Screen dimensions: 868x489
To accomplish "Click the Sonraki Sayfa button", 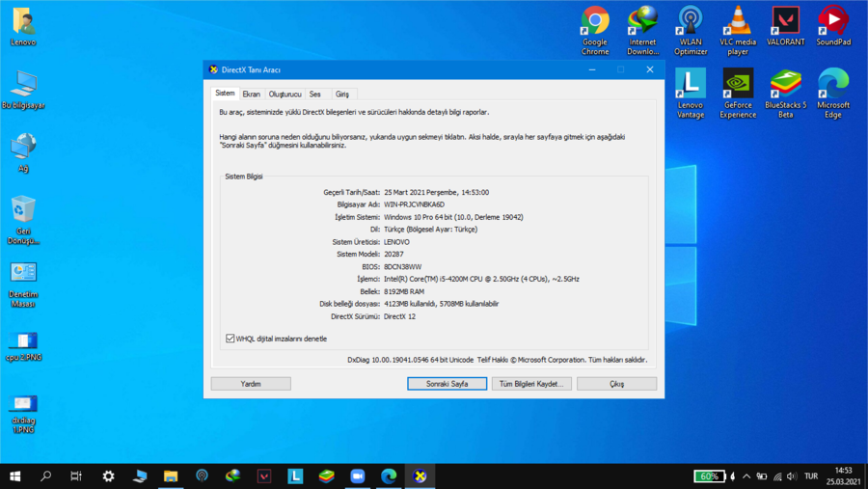I will coord(447,384).
